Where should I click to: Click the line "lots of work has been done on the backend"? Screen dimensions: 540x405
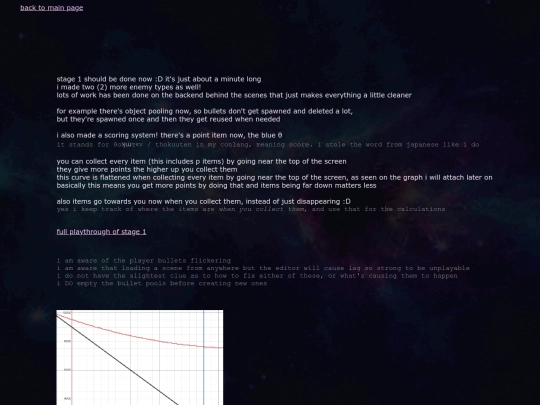click(234, 95)
